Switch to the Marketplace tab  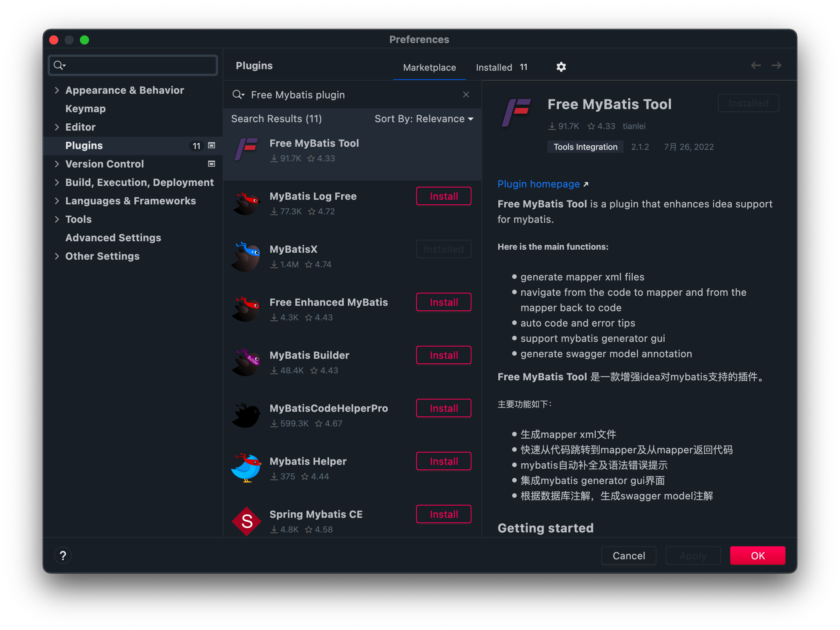[x=428, y=66]
